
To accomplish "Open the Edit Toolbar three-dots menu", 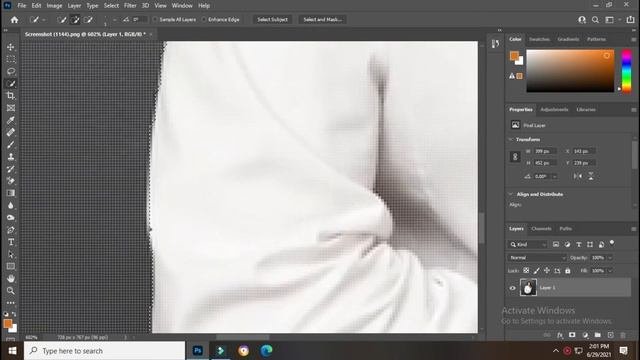I will (x=11, y=303).
